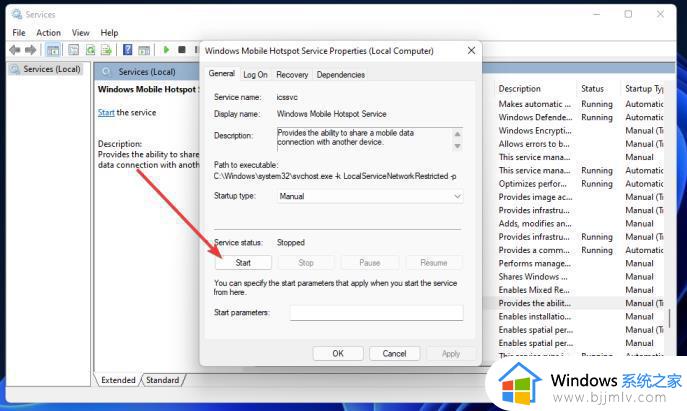
Task: Click Cancel in the properties dialog
Action: click(394, 354)
